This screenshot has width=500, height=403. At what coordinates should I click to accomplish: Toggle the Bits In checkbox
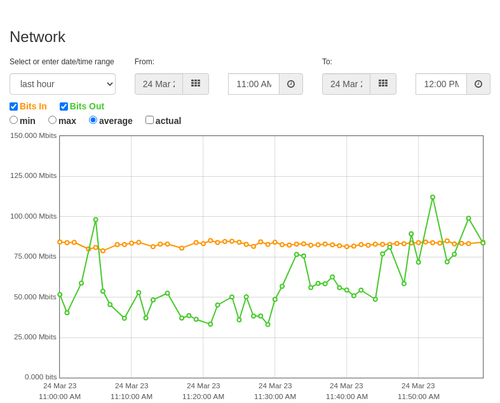(x=14, y=106)
